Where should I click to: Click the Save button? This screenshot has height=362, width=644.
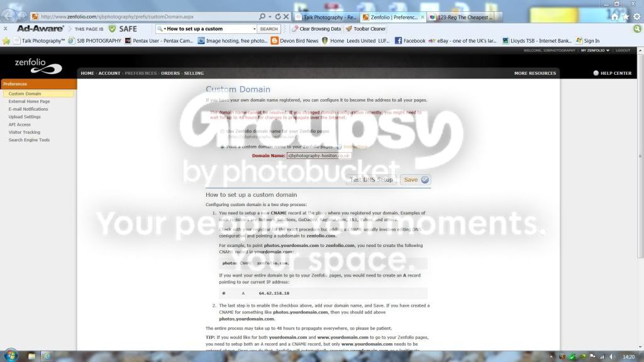click(x=416, y=180)
